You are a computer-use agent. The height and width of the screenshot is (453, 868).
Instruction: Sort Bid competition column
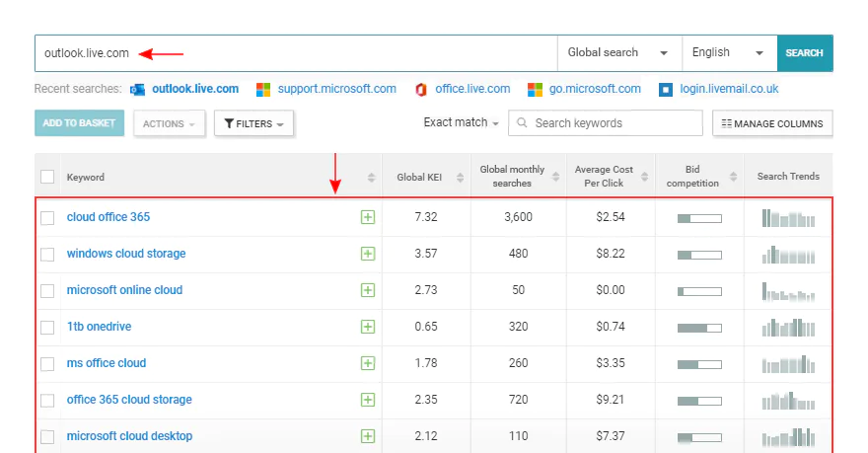[733, 177]
